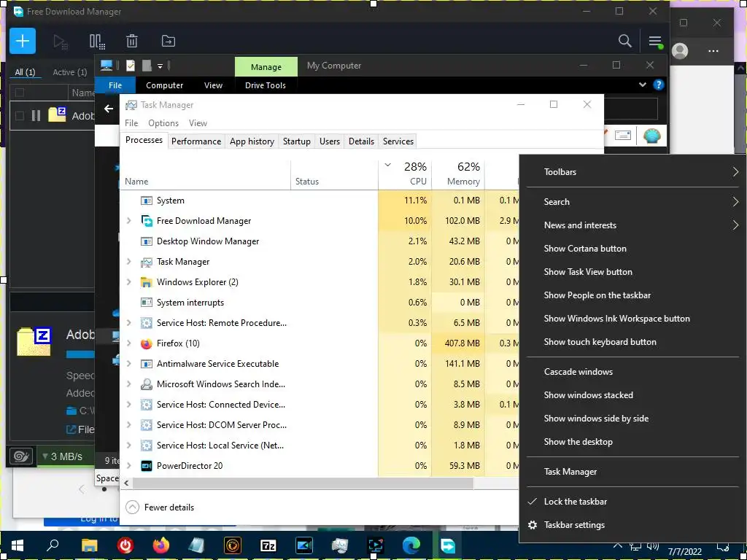
Task: Expand the Free Download Manager process row
Action: (x=128, y=221)
